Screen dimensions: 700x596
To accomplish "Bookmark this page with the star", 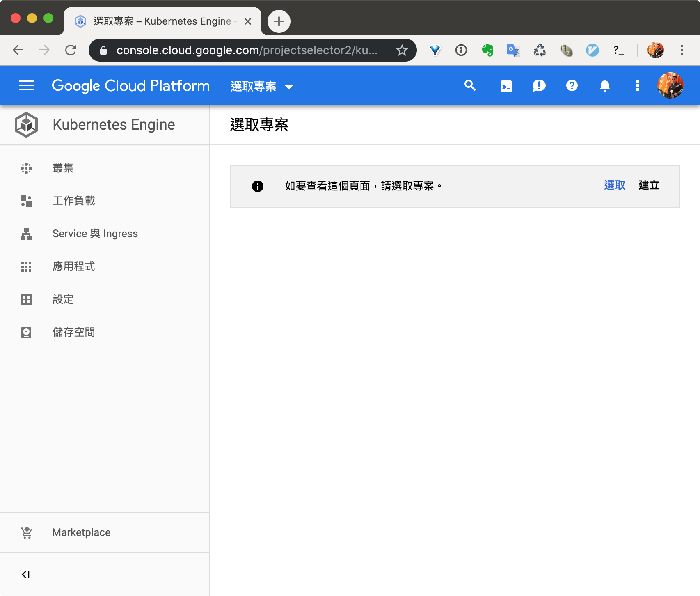I will pos(402,50).
